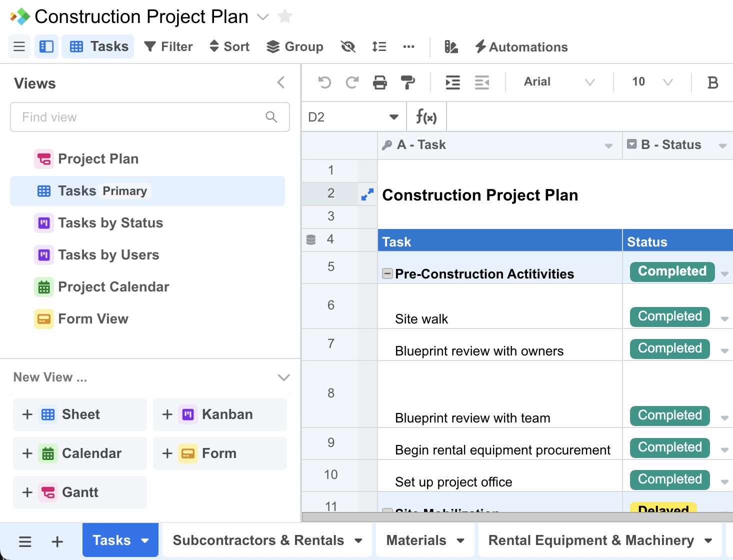Open the font size 10 dropdown
This screenshot has width=733, height=560.
pos(652,82)
